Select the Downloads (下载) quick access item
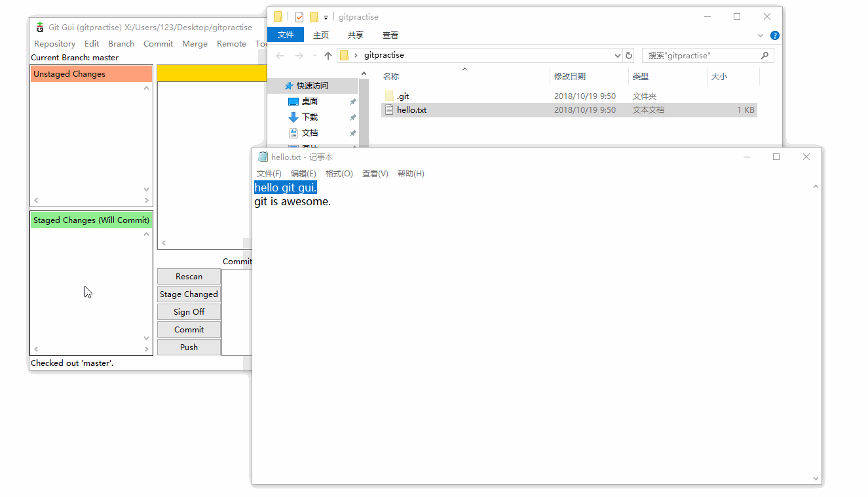This screenshot has height=497, width=868. pos(309,117)
